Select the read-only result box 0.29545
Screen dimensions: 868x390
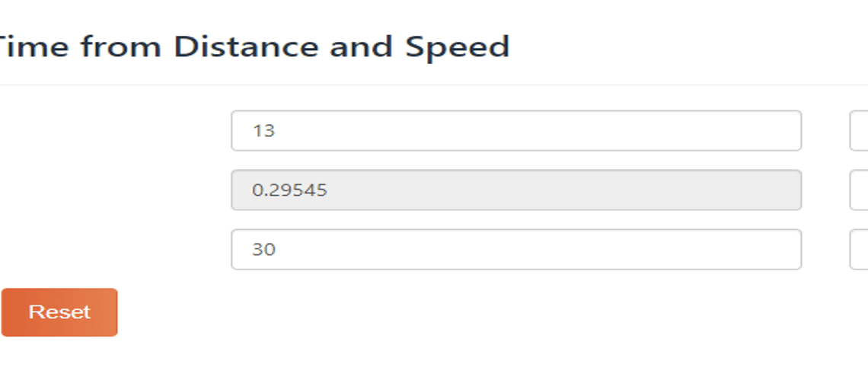point(516,190)
